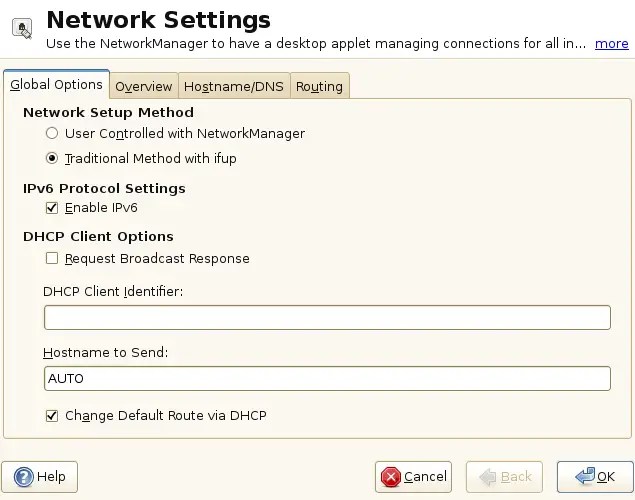Open the Hostname/DNS tab
635x500 pixels.
234,86
